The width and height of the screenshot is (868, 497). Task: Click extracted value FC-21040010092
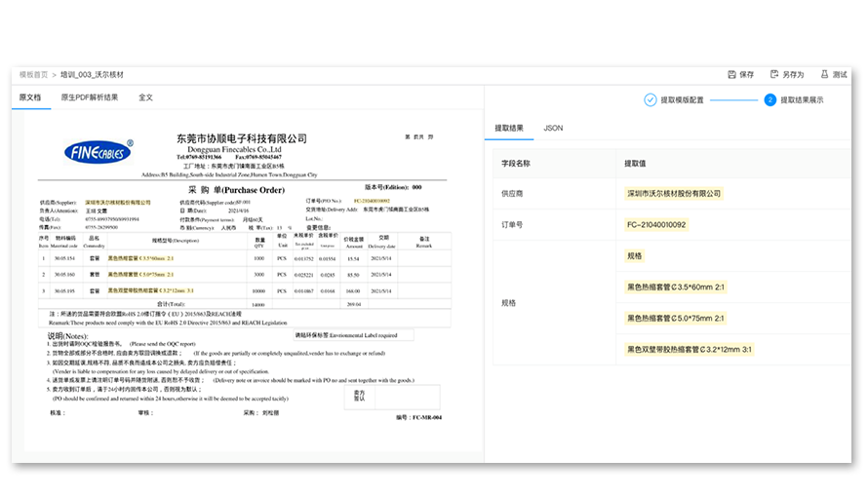click(x=656, y=225)
